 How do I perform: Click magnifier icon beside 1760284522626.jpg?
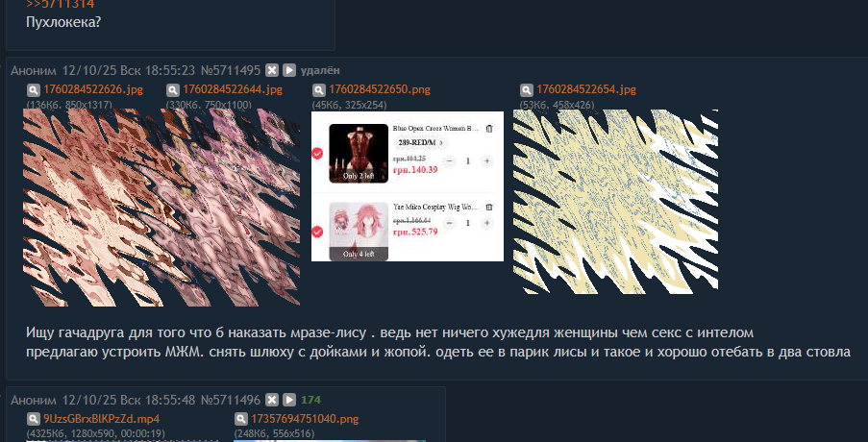pos(34,89)
